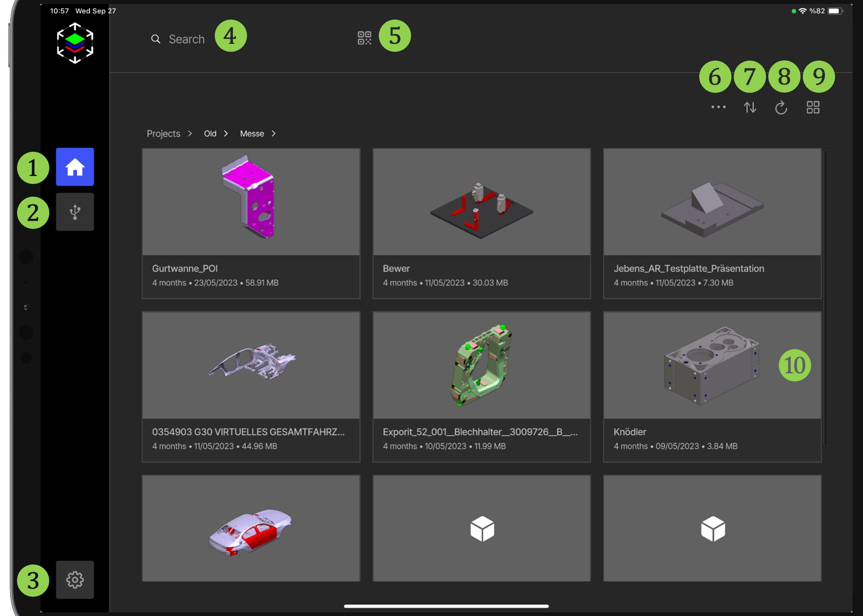Click the Wed Sep 27 date
This screenshot has height=616, width=863.
point(96,11)
